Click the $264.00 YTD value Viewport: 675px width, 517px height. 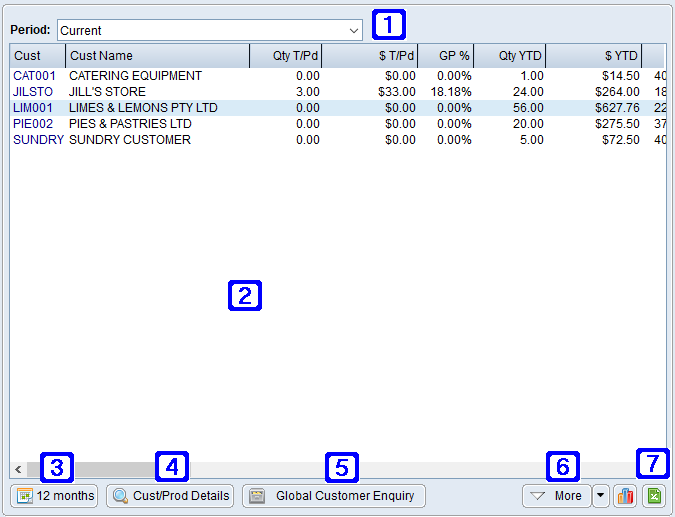617,92
